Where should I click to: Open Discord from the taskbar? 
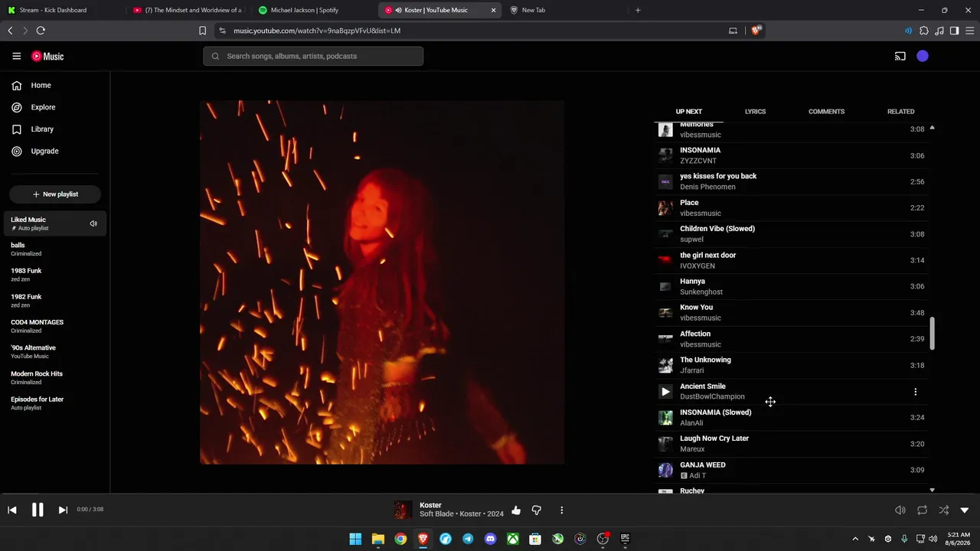click(x=490, y=539)
